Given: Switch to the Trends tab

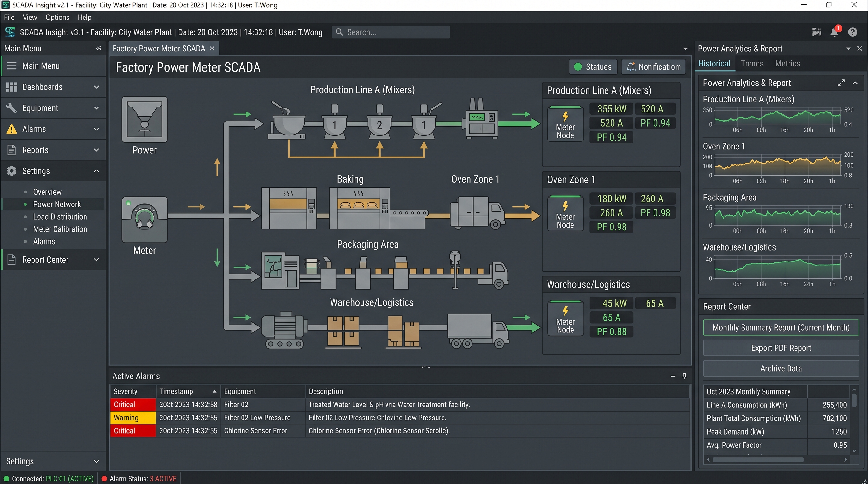Looking at the screenshot, I should [752, 63].
